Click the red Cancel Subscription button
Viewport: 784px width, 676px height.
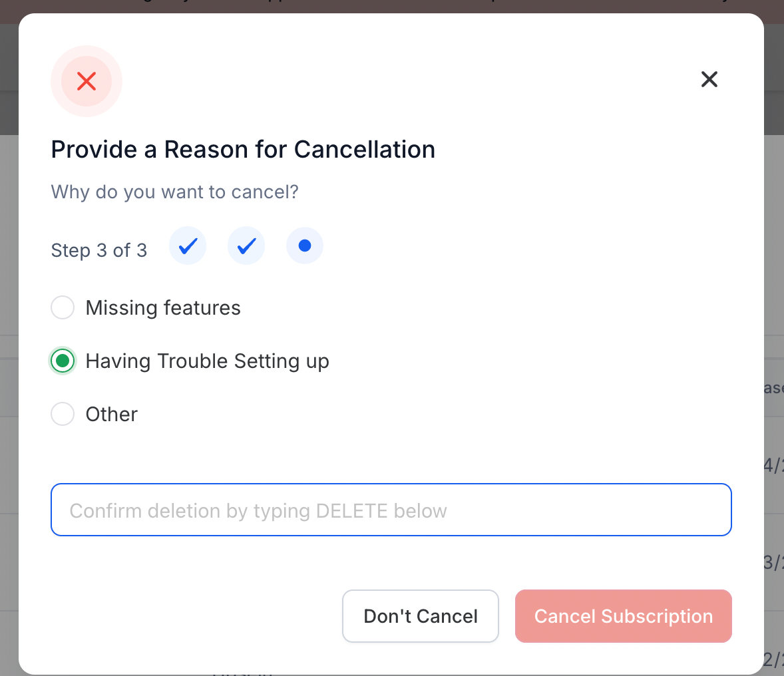pyautogui.click(x=624, y=616)
